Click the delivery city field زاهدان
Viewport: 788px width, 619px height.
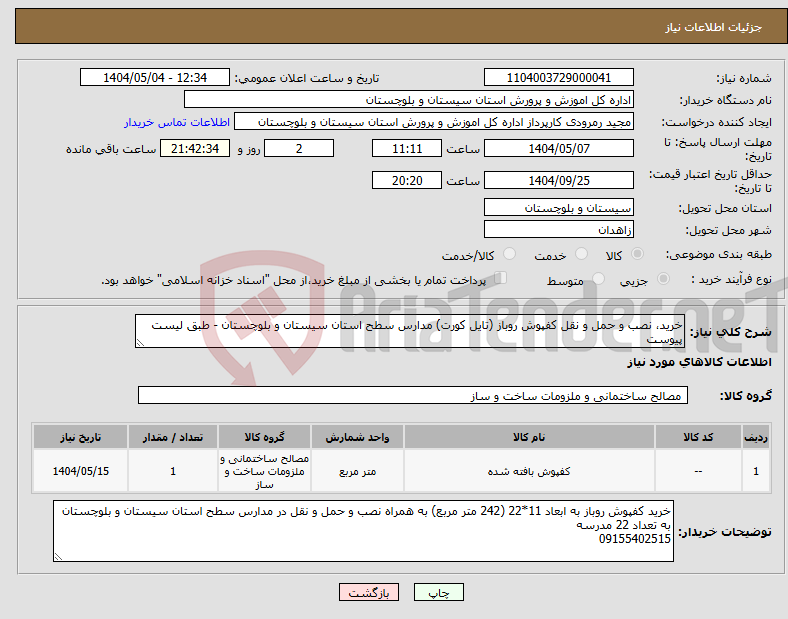pos(558,230)
